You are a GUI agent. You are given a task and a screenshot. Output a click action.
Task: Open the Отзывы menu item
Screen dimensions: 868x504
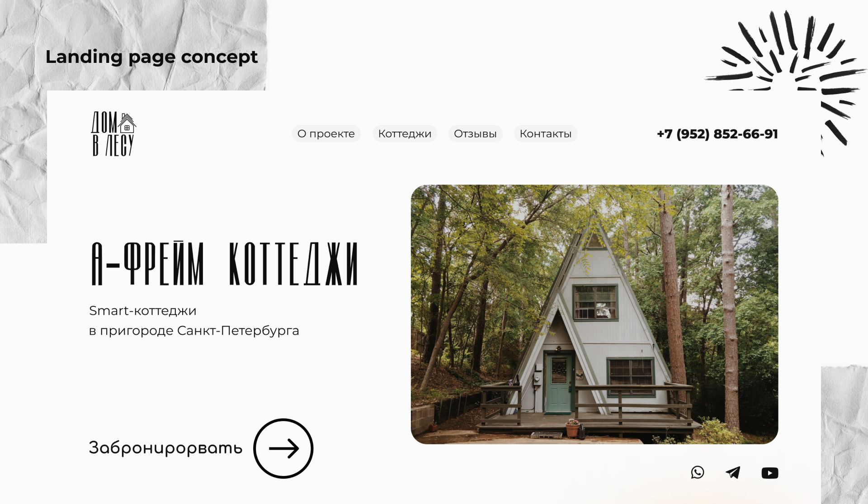(475, 134)
